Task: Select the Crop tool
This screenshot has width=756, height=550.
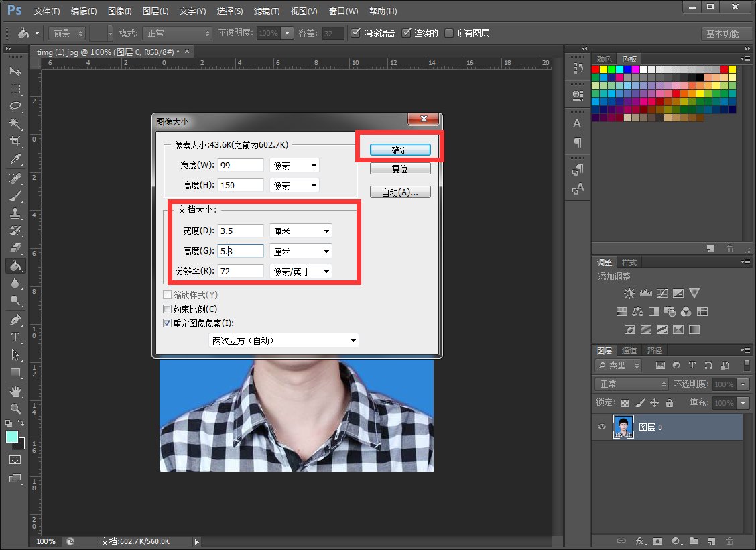Action: click(x=15, y=142)
